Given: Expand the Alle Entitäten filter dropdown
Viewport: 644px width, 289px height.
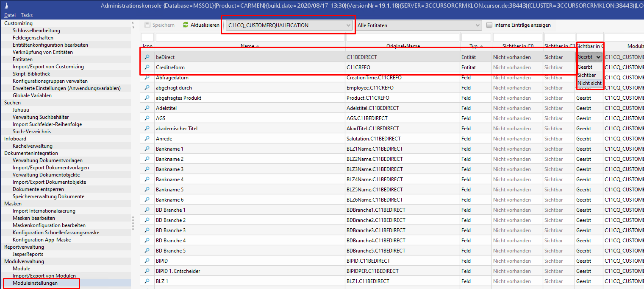Looking at the screenshot, I should pos(478,25).
